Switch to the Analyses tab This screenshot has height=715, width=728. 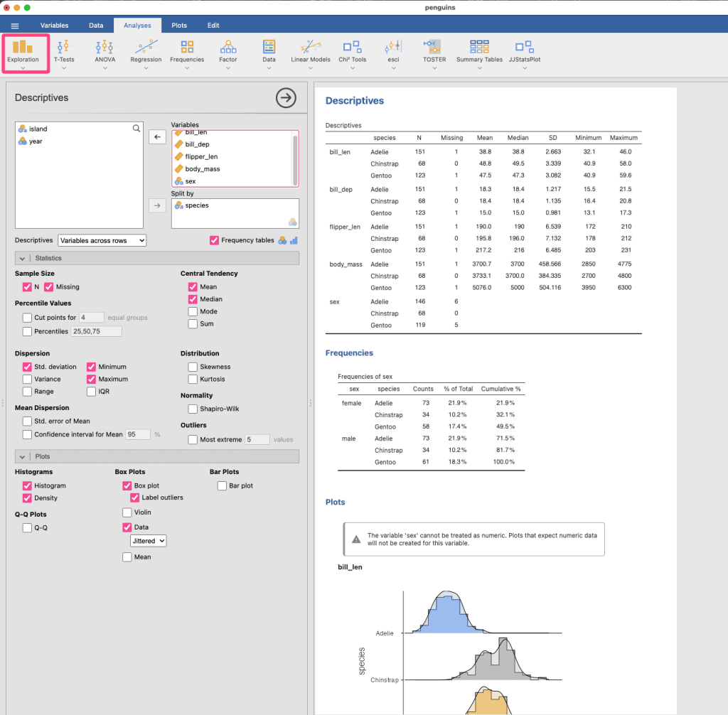[137, 26]
